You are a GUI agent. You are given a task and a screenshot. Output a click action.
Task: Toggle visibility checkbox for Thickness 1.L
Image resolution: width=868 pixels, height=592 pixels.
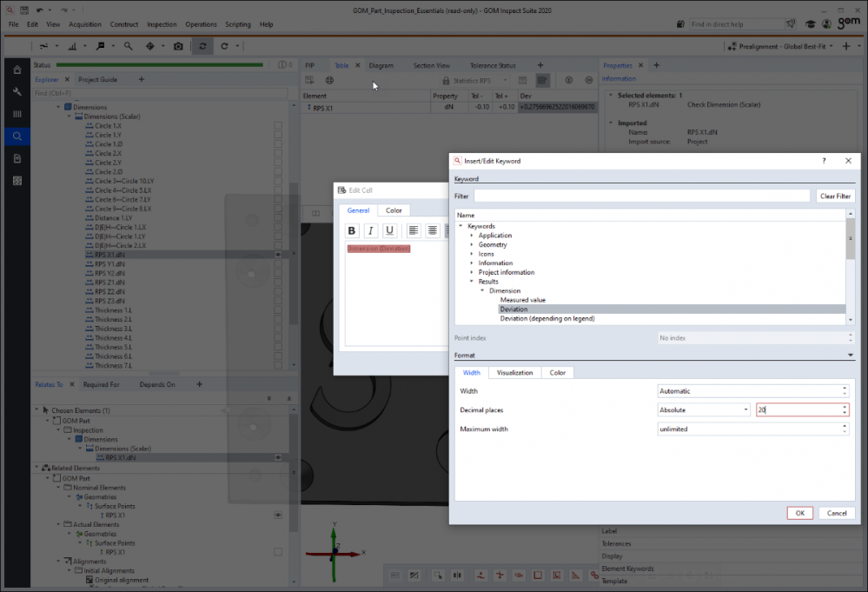278,310
